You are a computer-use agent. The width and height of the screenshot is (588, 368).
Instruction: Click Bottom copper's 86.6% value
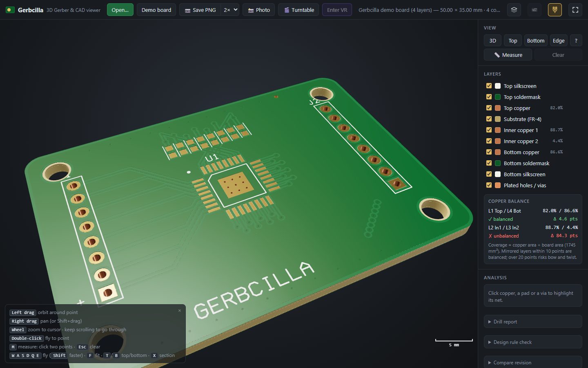556,152
